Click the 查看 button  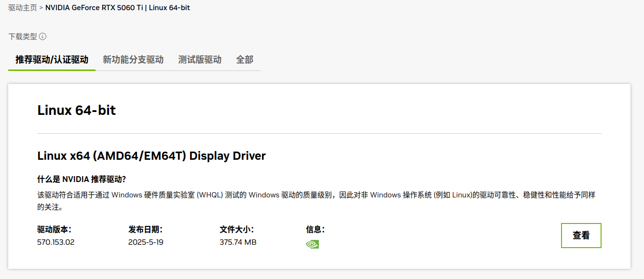[x=581, y=236]
